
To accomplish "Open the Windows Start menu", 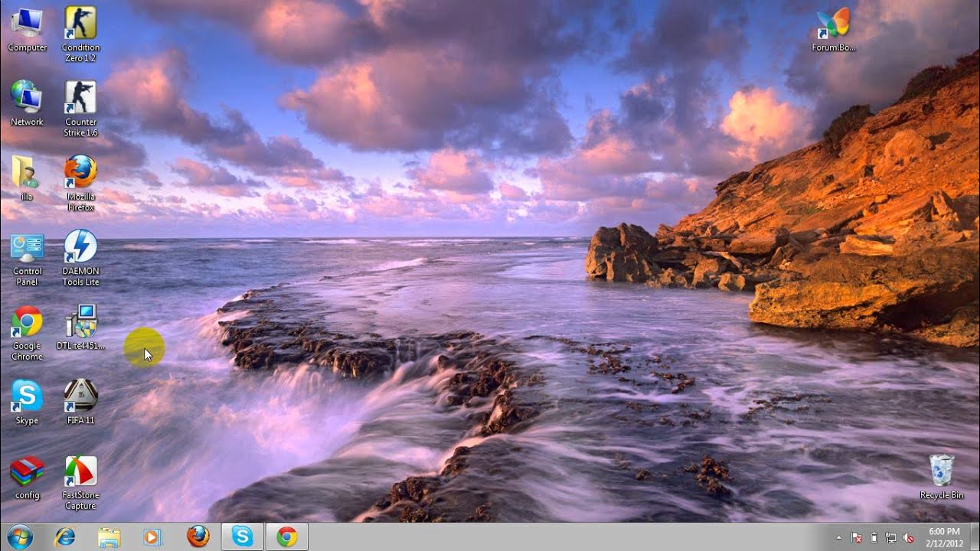I will tap(20, 536).
